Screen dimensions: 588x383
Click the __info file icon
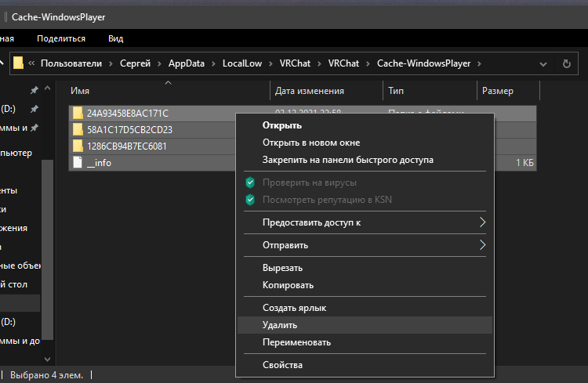tap(78, 162)
